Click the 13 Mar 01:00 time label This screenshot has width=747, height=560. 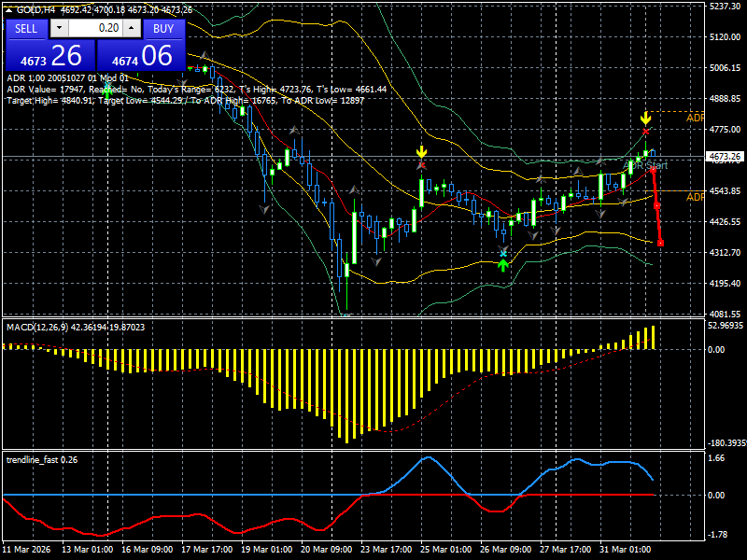87,549
